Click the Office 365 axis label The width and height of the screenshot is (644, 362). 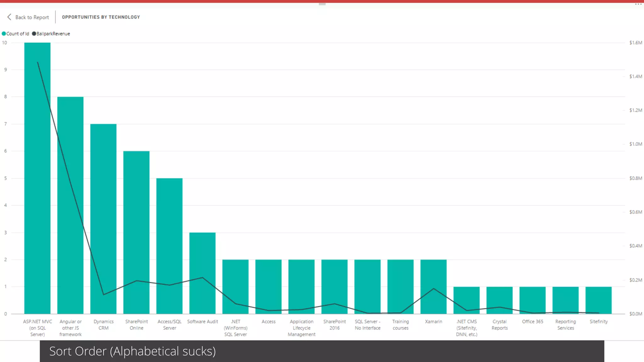click(533, 321)
